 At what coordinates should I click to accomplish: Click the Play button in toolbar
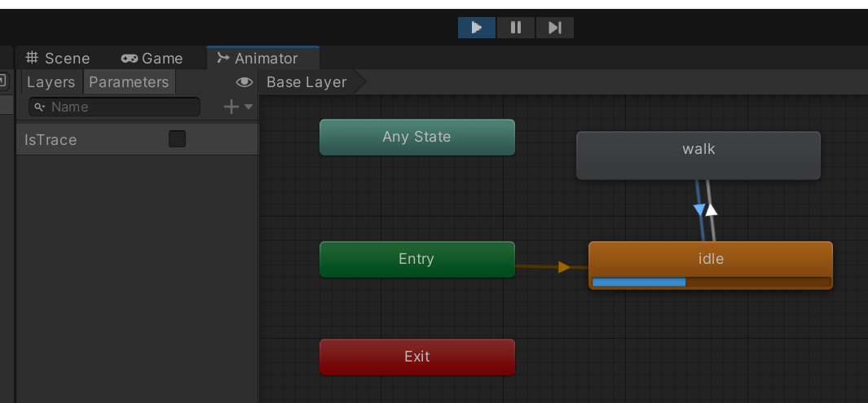[x=477, y=28]
